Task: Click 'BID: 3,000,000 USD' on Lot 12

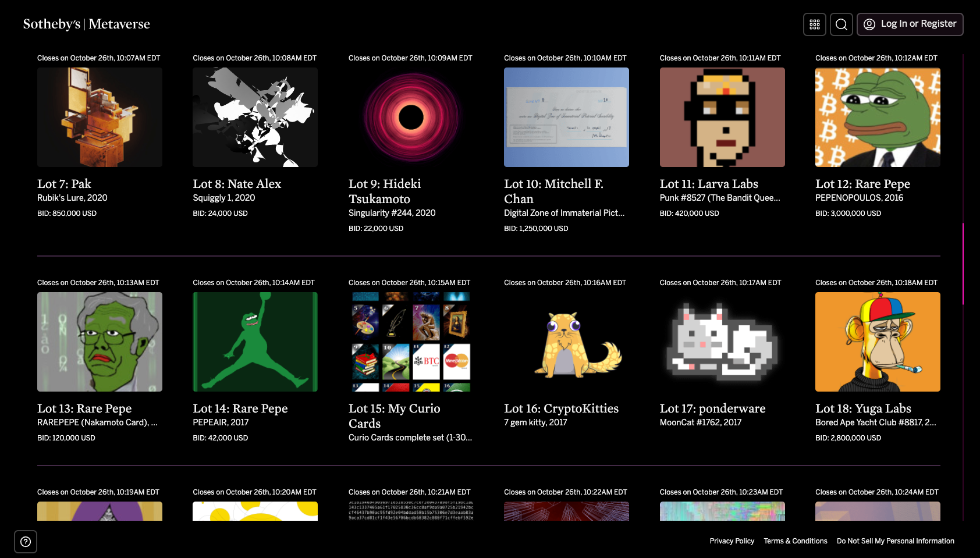Action: [848, 214]
